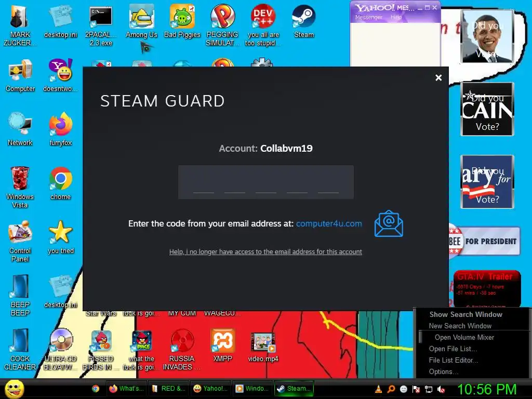This screenshot has width=532, height=399.
Task: Click the Obama 'Did you Vote?' gadget
Action: coord(487,36)
